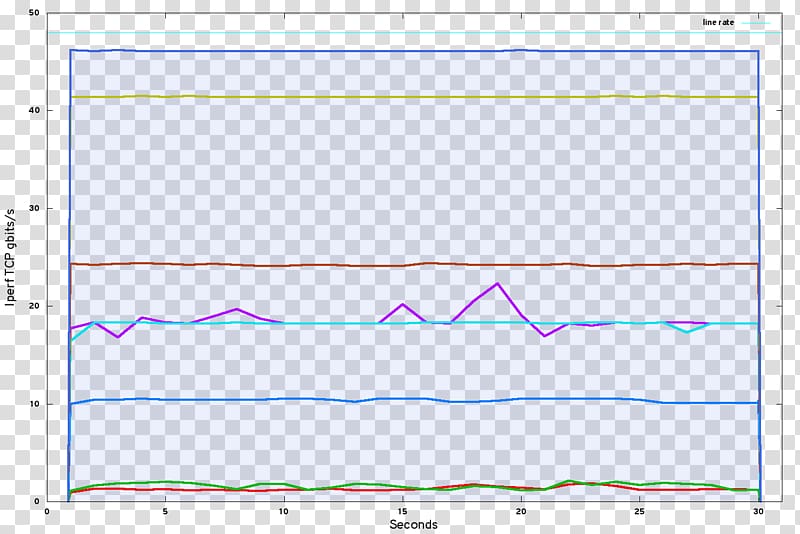800x534 pixels.
Task: Click the x-axis tick label 25
Action: tap(639, 511)
